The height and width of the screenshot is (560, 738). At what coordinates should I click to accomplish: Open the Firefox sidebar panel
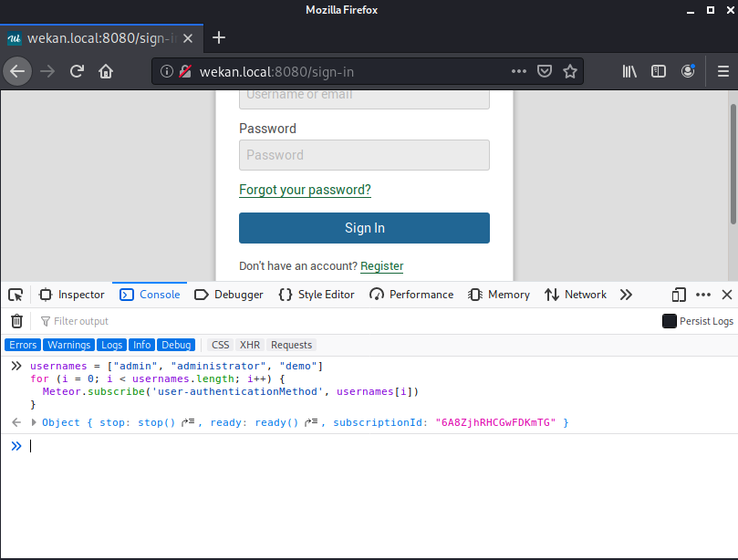point(658,71)
